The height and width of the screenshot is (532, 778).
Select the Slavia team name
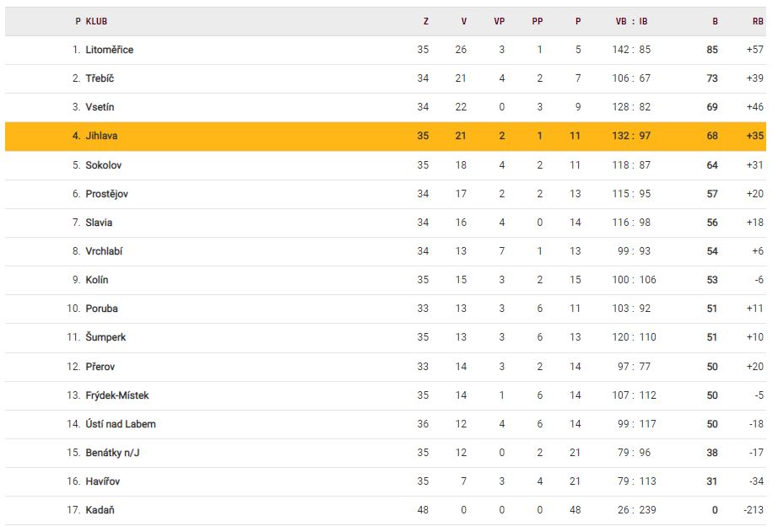coord(99,223)
